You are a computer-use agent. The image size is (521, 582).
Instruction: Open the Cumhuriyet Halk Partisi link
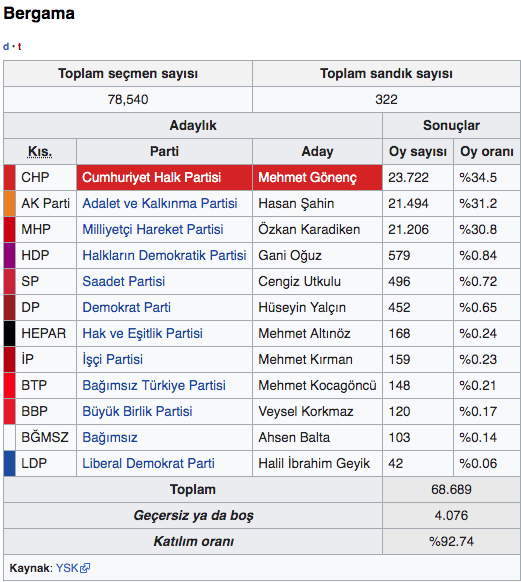point(151,177)
